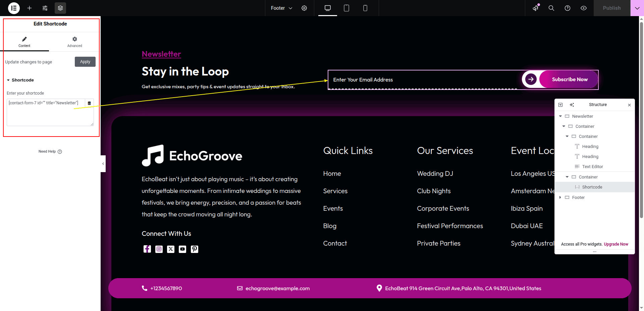Click the Upgrade Now link
644x311 pixels.
click(616, 244)
